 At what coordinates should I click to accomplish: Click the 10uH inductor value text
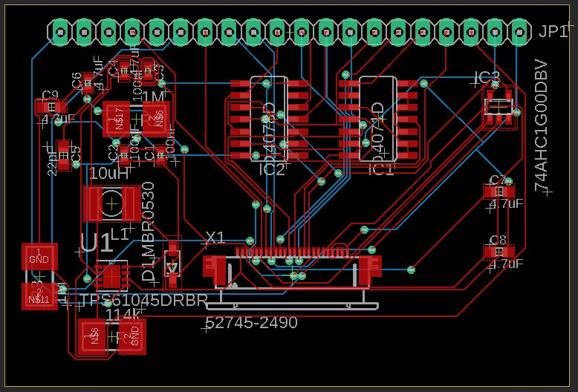coord(108,173)
